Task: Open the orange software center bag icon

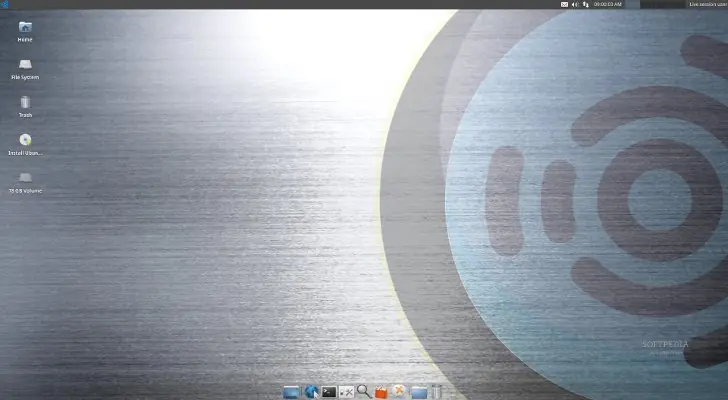Action: click(381, 393)
